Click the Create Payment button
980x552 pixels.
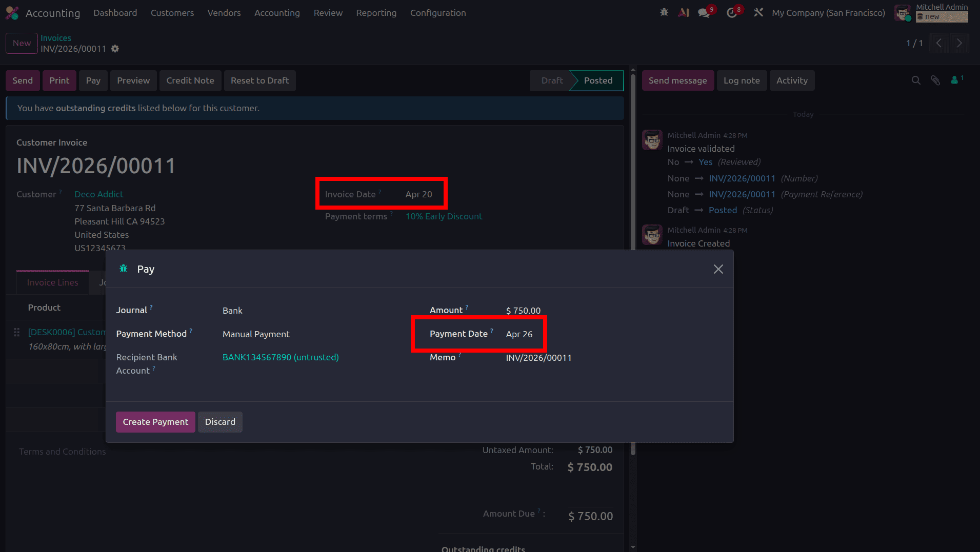coord(155,422)
